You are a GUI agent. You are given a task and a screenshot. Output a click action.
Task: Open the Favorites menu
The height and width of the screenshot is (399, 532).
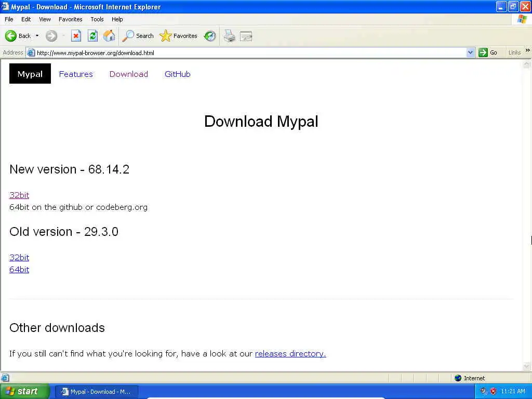point(71,19)
